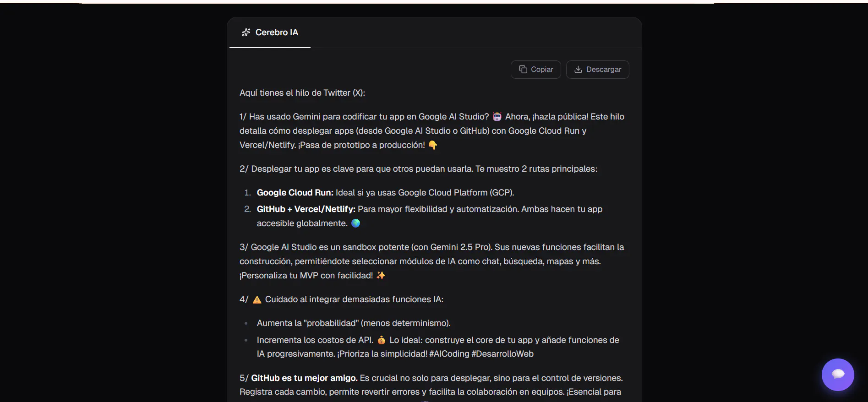The width and height of the screenshot is (868, 402).
Task: Click the pointing-down hand emoji in point 1
Action: click(x=433, y=145)
